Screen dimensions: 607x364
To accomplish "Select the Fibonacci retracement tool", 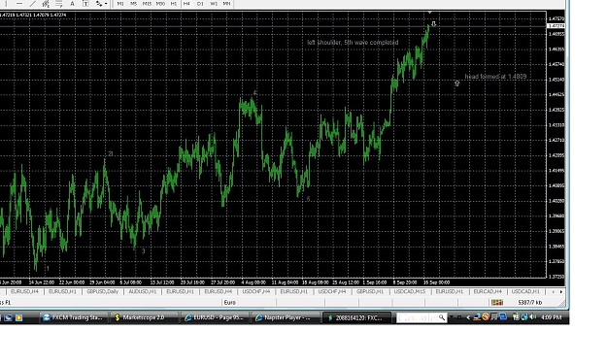I will point(59,4).
